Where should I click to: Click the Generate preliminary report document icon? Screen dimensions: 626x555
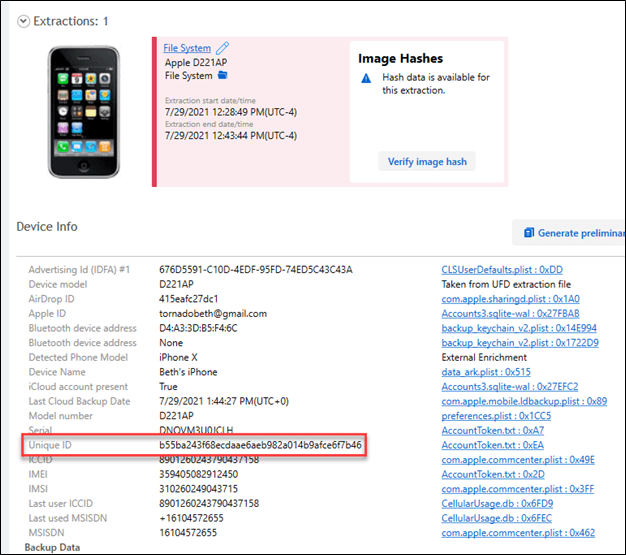coord(527,233)
